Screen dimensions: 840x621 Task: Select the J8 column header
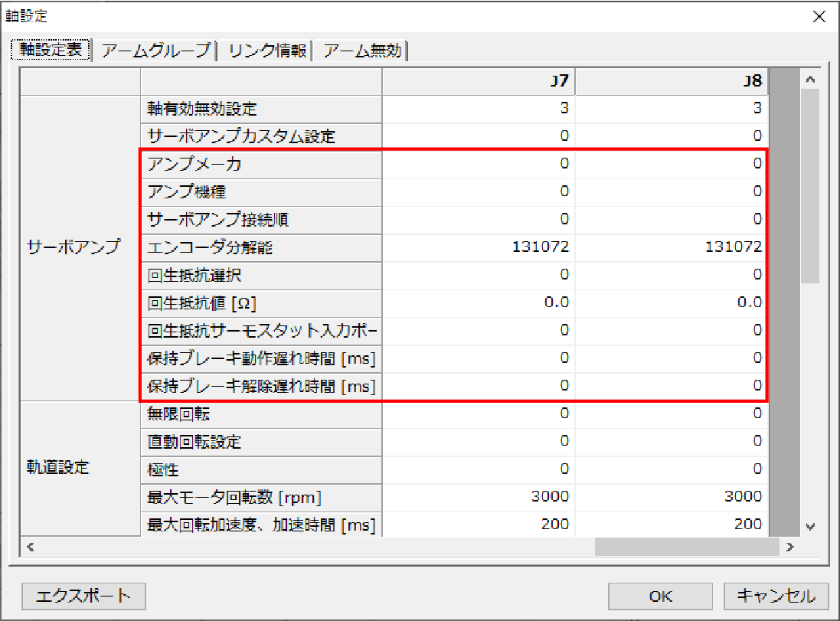pyautogui.click(x=671, y=81)
